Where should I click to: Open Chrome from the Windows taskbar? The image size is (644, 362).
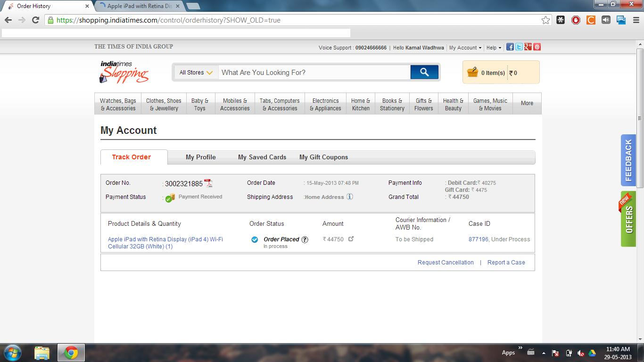[71, 353]
